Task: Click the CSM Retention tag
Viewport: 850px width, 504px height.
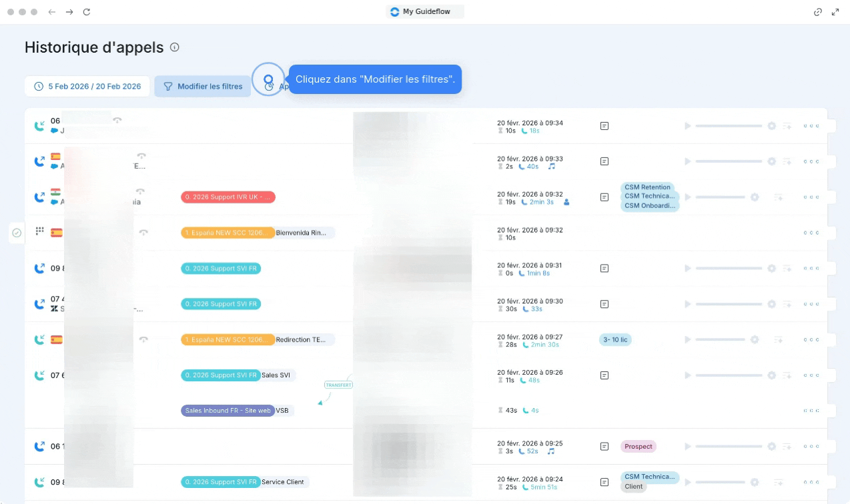Action: click(647, 187)
